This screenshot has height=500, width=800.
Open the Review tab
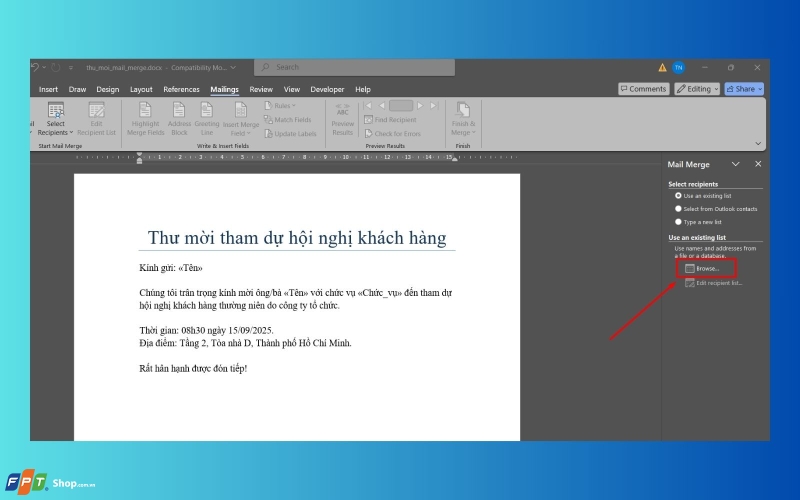[x=261, y=89]
